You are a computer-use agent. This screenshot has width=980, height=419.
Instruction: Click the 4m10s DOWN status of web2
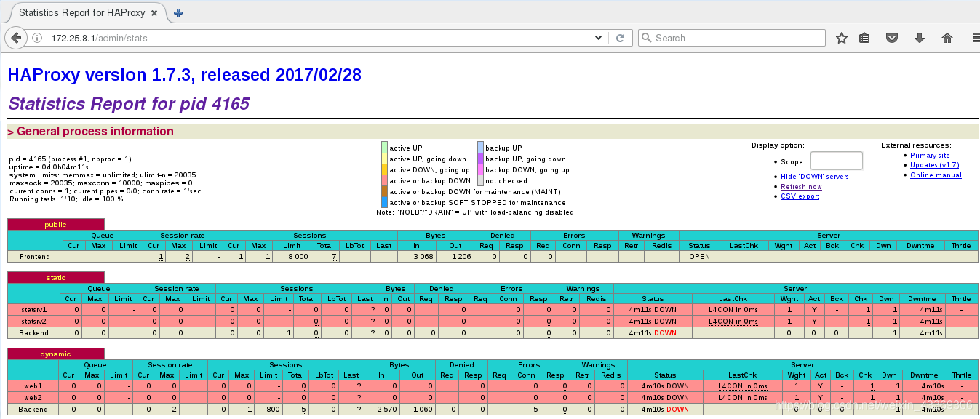(x=665, y=398)
